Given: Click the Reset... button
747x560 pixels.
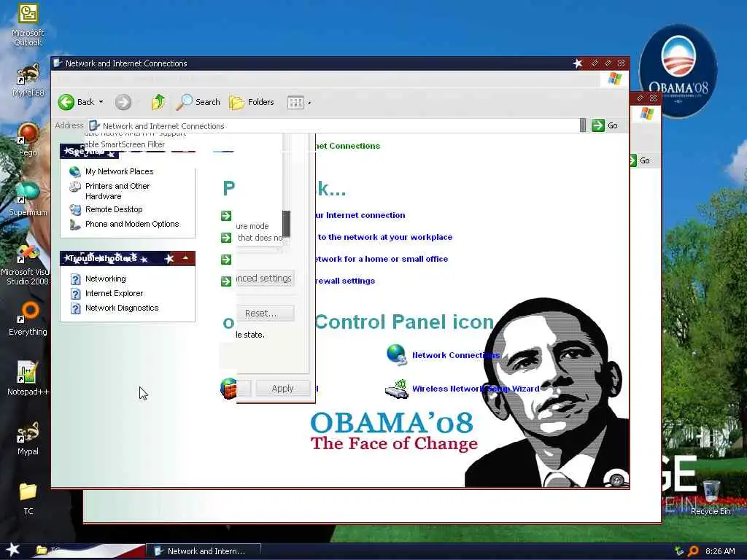Looking at the screenshot, I should pyautogui.click(x=266, y=314).
